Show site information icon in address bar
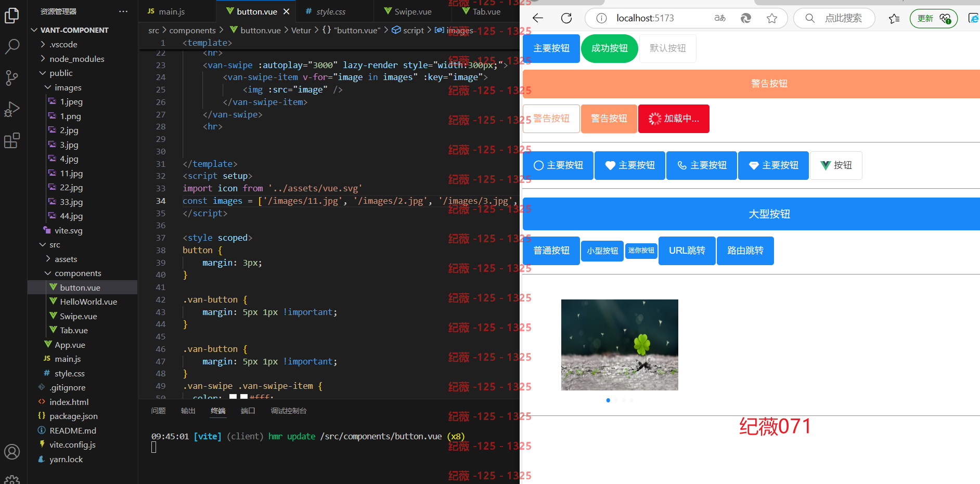The height and width of the screenshot is (484, 980). pyautogui.click(x=601, y=18)
